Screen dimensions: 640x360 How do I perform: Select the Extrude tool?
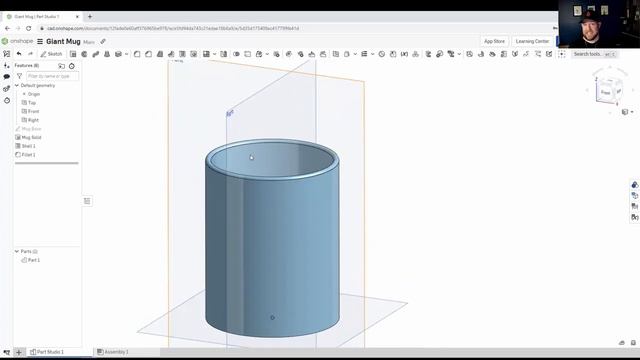tap(73, 54)
